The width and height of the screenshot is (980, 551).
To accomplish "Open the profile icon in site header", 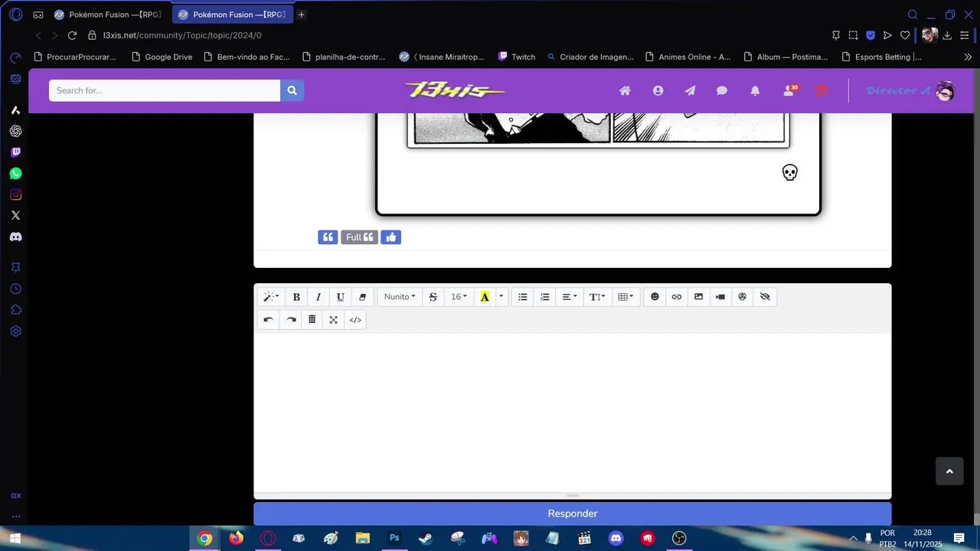I will 658,90.
